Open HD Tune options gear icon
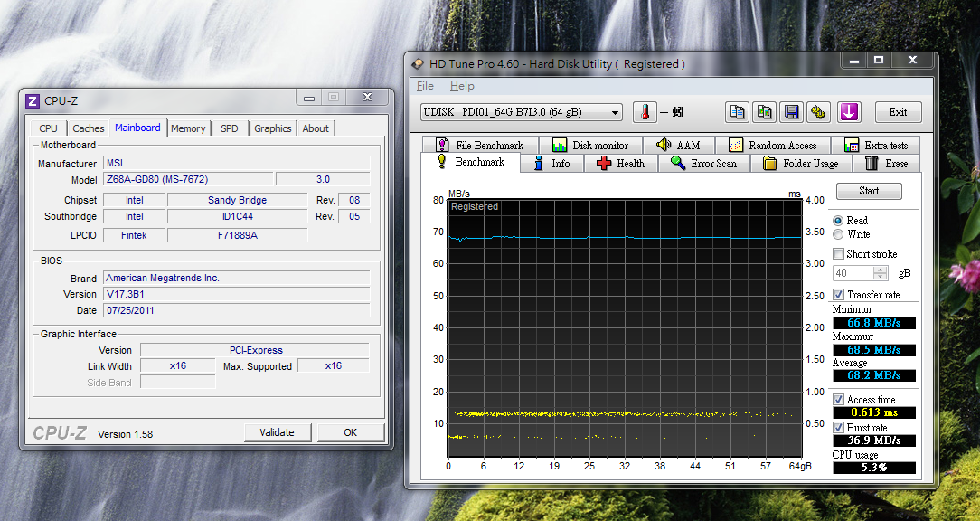Viewport: 980px width, 521px height. (x=818, y=112)
